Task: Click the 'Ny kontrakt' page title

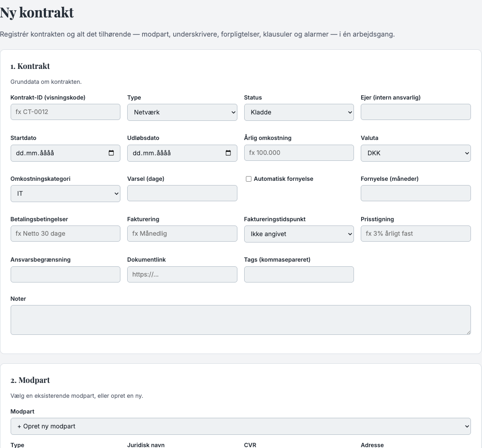Action: 37,13
